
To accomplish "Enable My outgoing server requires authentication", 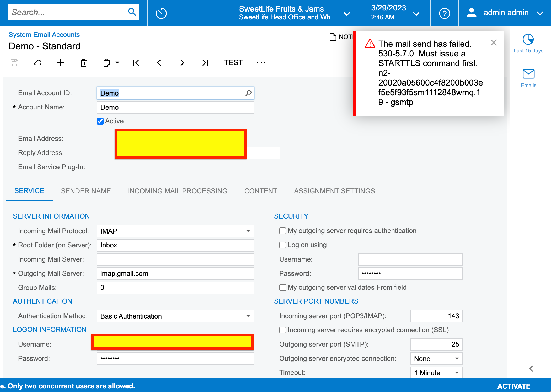I will click(282, 231).
